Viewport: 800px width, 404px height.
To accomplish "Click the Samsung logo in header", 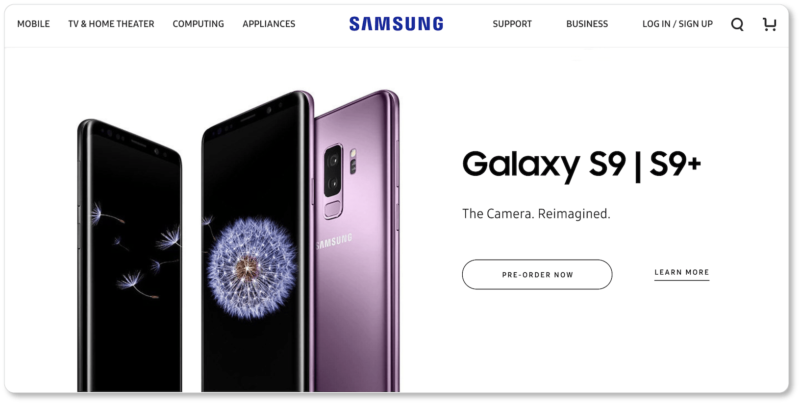I will pos(396,23).
